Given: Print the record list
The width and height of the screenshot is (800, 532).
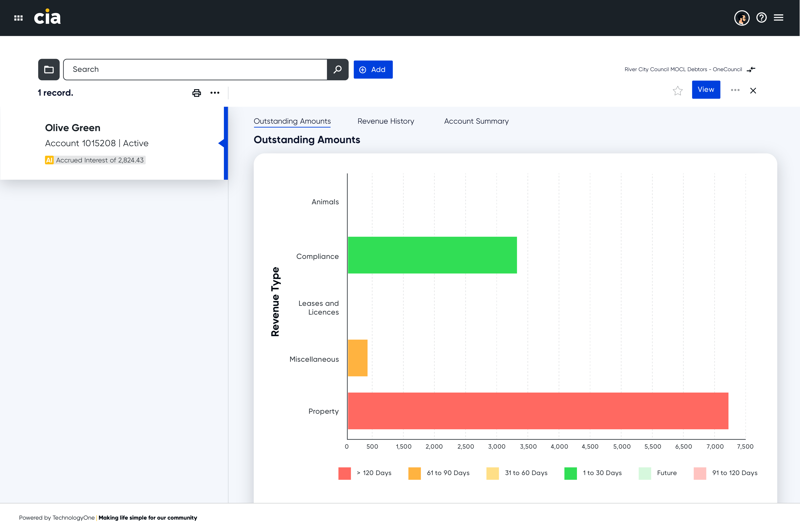Looking at the screenshot, I should coord(196,93).
